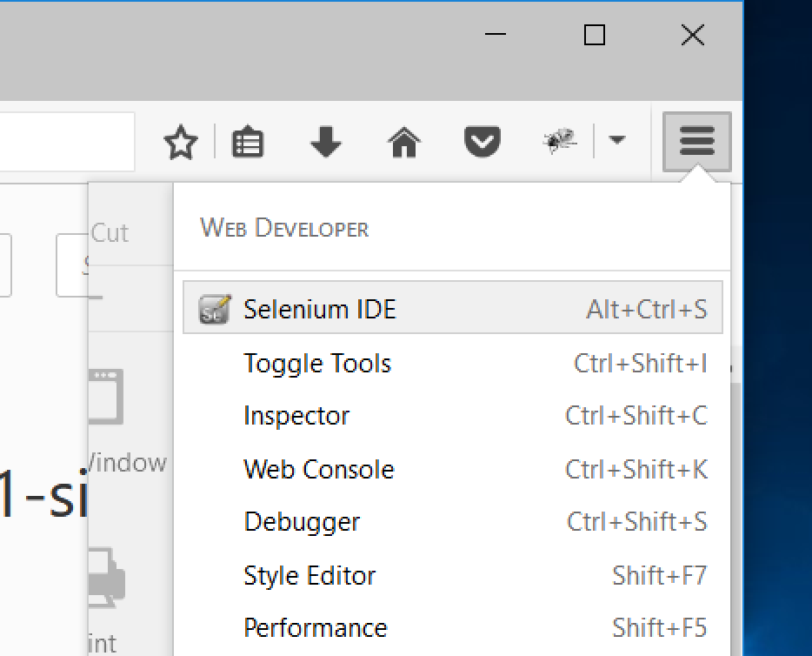Save page to Pocket icon
Viewport: 812px width, 656px height.
click(483, 142)
